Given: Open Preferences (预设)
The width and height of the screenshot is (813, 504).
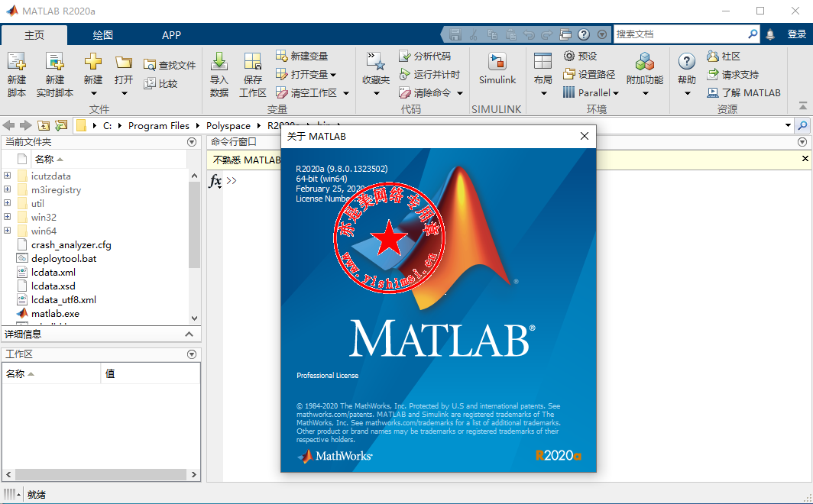Looking at the screenshot, I should pyautogui.click(x=580, y=56).
